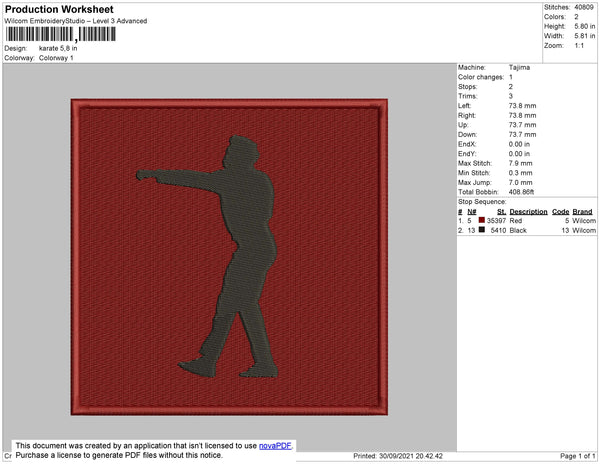Click the Height value 5.80 in
Image resolution: width=600 pixels, height=464 pixels.
[x=584, y=26]
